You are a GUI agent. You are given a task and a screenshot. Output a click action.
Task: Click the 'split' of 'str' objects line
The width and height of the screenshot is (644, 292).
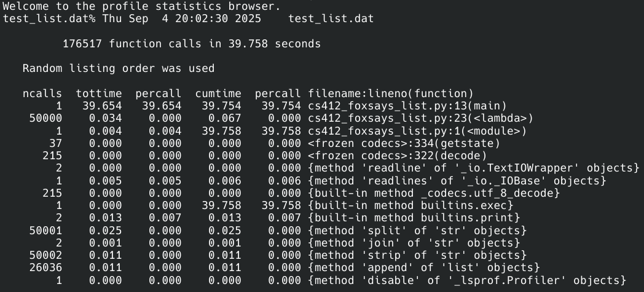[x=417, y=231]
